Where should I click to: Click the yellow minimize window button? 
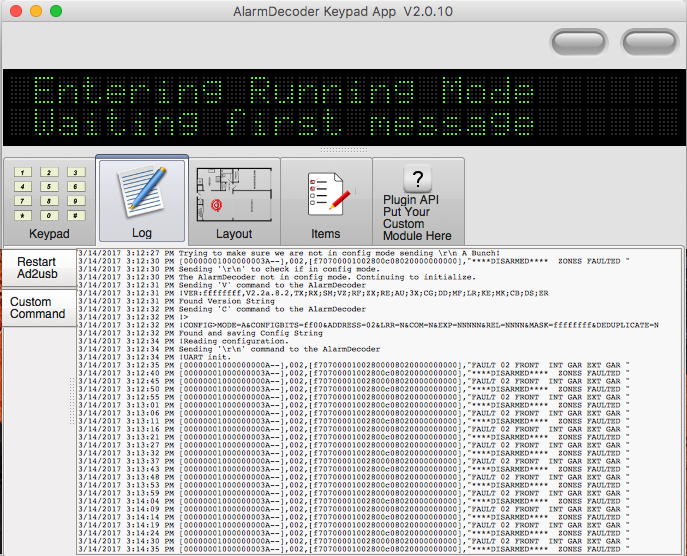(x=36, y=11)
